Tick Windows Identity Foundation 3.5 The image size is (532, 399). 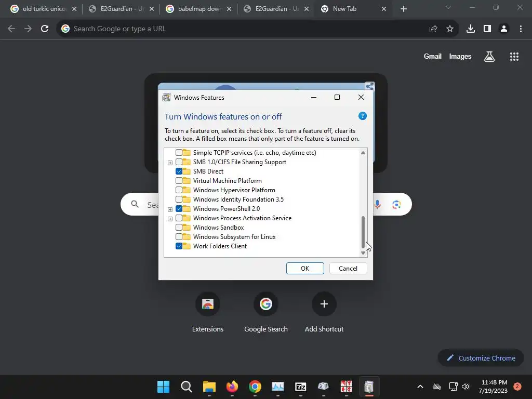point(179,199)
